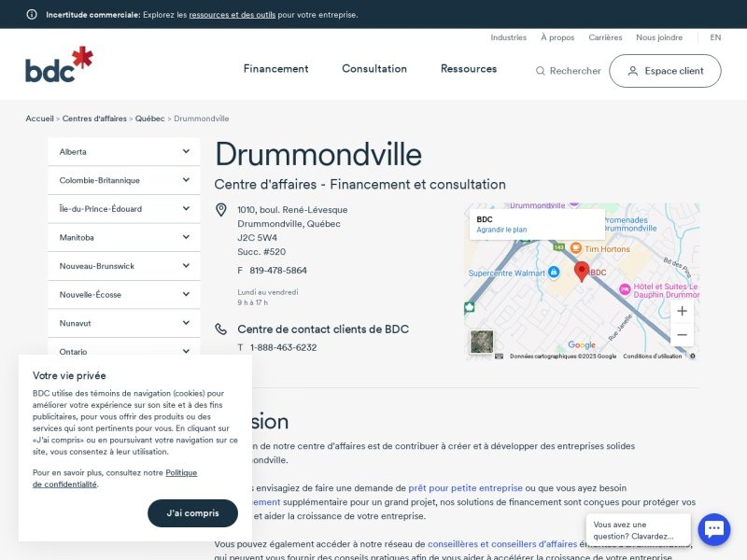Zoom out on the map
The width and height of the screenshot is (747, 560).
point(682,334)
